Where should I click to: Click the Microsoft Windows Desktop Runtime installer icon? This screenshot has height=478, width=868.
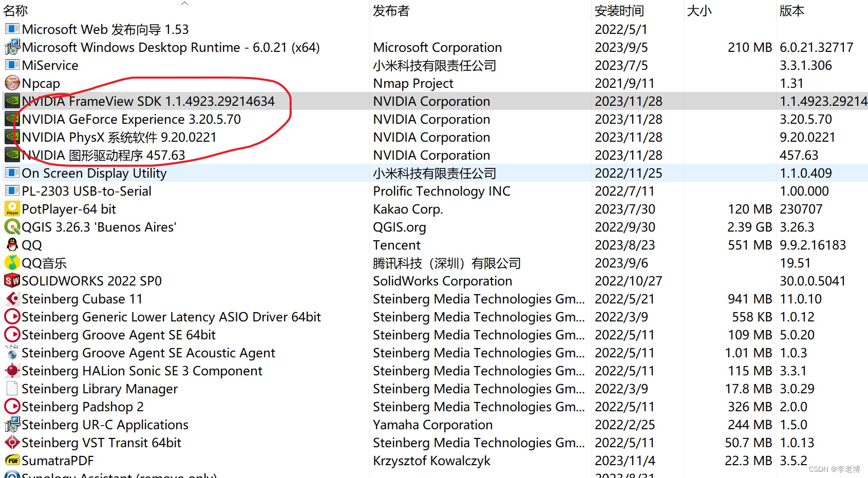[12, 47]
